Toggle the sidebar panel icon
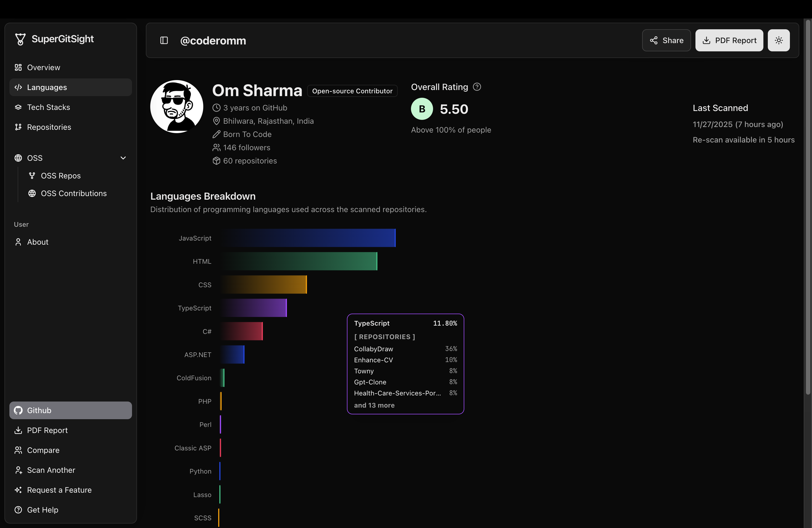812x528 pixels. pos(164,41)
